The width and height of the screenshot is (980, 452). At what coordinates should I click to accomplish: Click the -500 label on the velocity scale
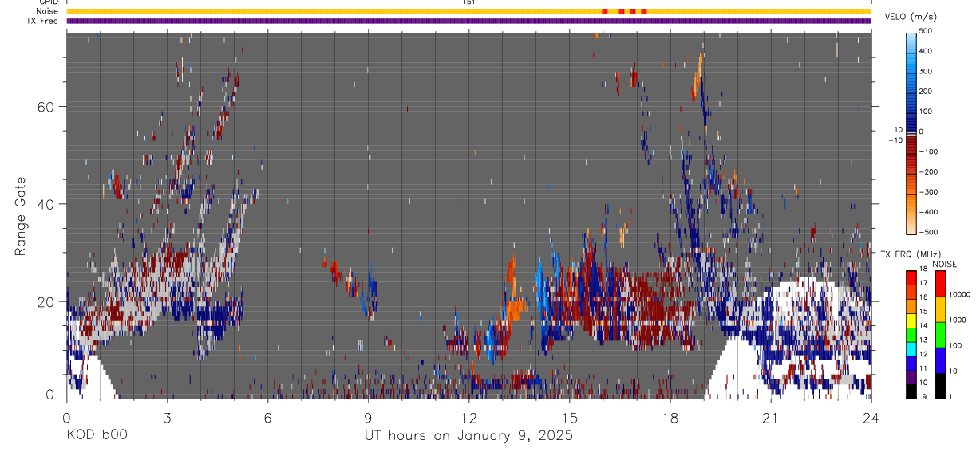pyautogui.click(x=927, y=232)
